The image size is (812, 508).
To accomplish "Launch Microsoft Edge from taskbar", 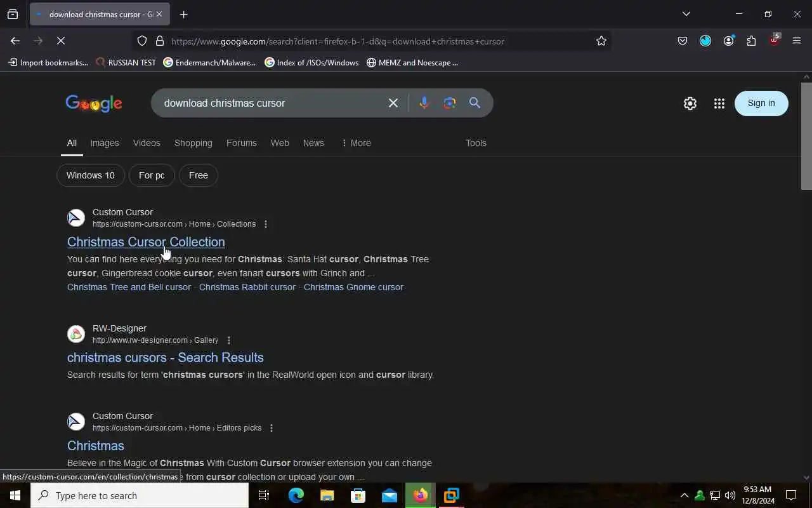I will (x=296, y=495).
